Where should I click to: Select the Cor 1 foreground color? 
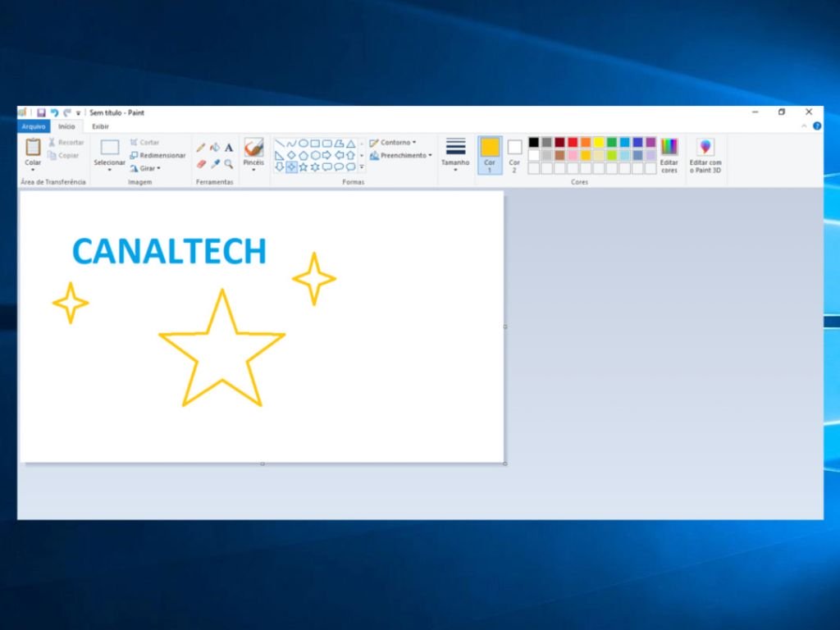point(490,155)
